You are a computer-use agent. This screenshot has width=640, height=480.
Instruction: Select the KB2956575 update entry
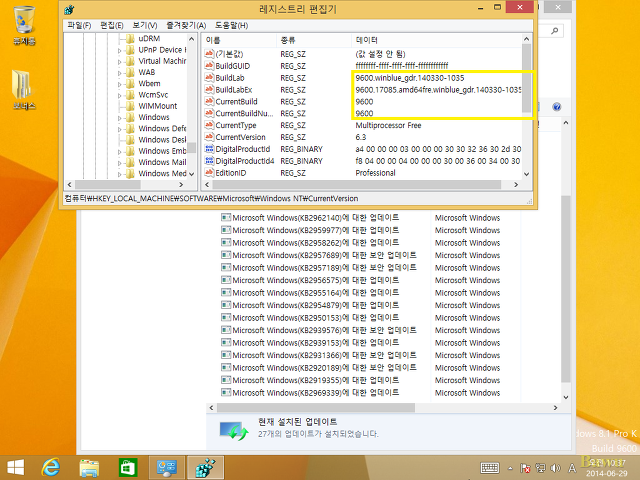[x=310, y=280]
